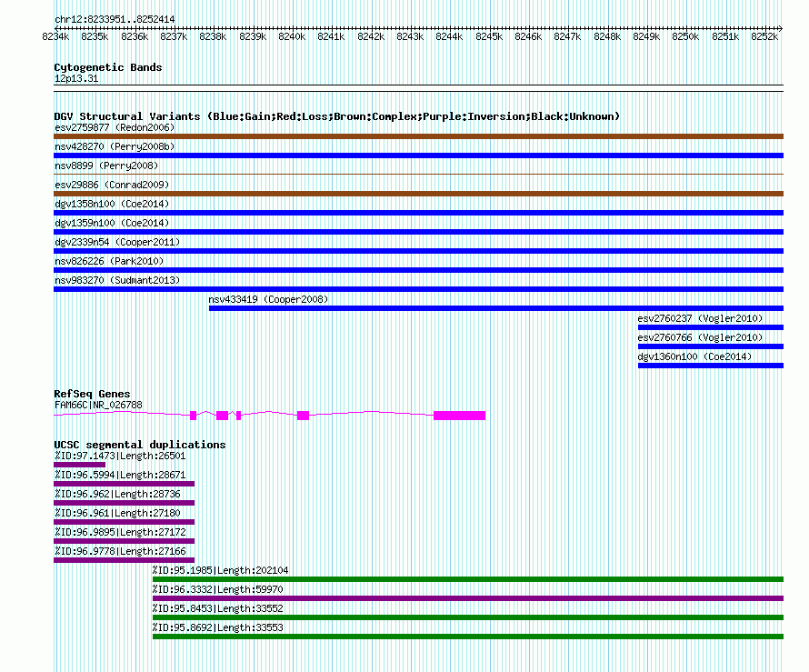Click the dgv1359n100 (Coe2014) label
The height and width of the screenshot is (672, 809).
(x=112, y=223)
